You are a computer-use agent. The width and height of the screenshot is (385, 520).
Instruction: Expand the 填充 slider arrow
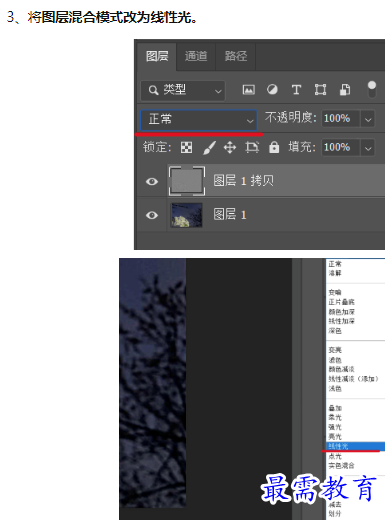click(368, 148)
